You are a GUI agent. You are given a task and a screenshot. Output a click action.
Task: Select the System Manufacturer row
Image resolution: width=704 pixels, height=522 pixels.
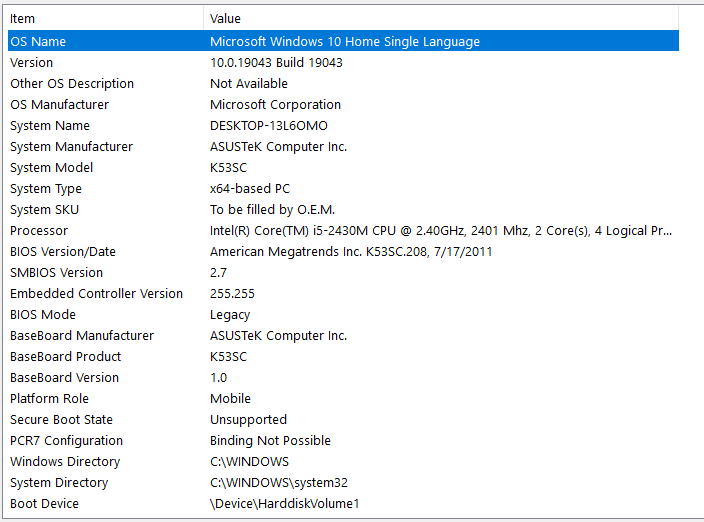click(343, 147)
